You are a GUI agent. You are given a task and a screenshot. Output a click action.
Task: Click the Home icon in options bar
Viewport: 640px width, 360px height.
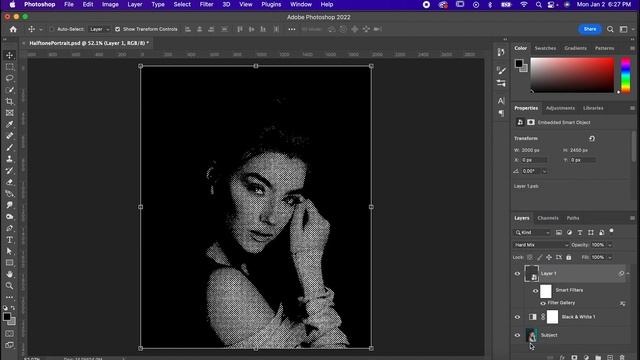point(13,29)
